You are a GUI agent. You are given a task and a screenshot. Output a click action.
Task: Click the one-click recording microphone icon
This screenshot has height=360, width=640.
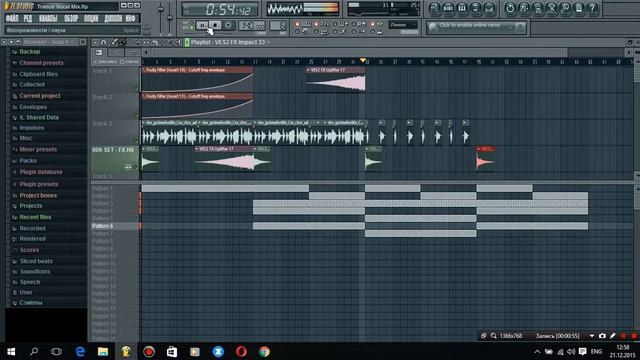point(565,8)
